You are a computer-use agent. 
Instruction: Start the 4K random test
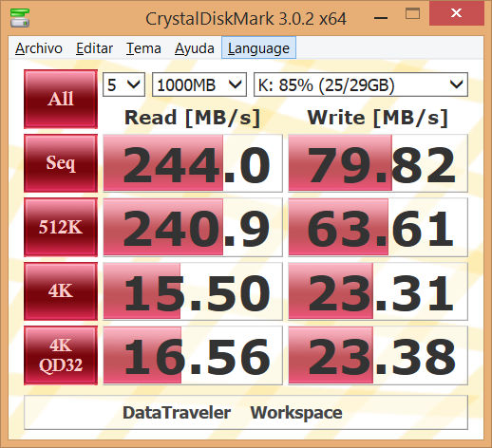(61, 291)
